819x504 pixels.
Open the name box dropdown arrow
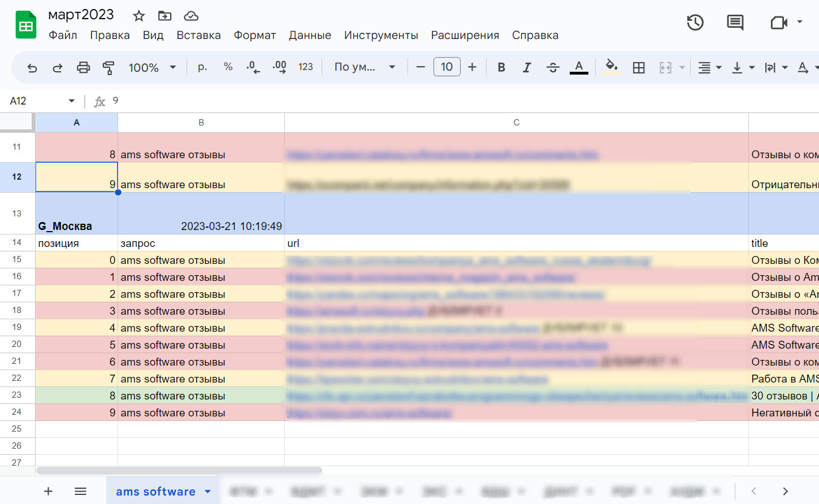click(x=71, y=101)
